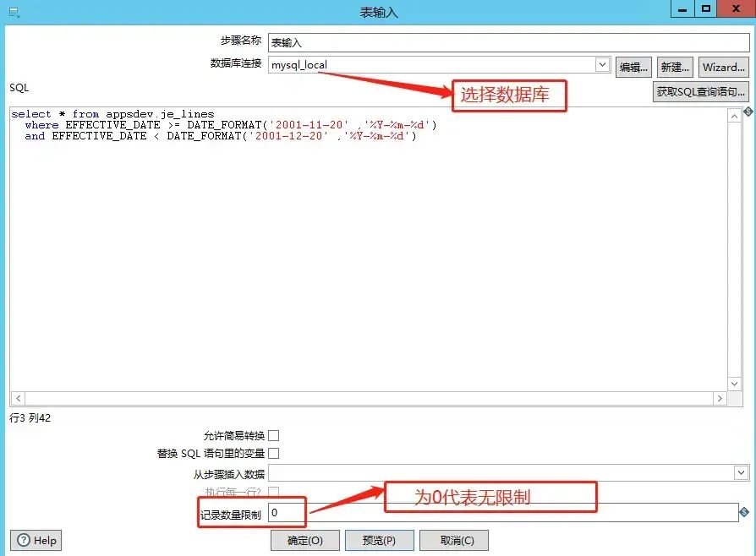Click the horizontal scroll-right arrow

pyautogui.click(x=720, y=399)
